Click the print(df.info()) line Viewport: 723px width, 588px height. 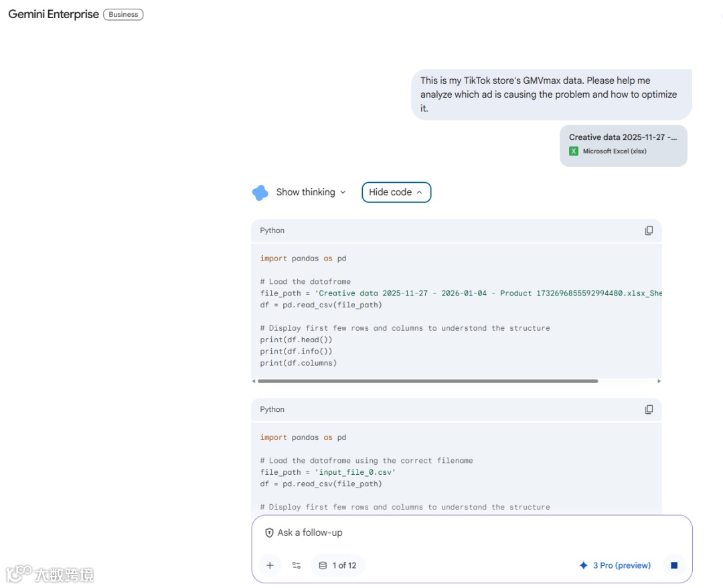coord(296,352)
